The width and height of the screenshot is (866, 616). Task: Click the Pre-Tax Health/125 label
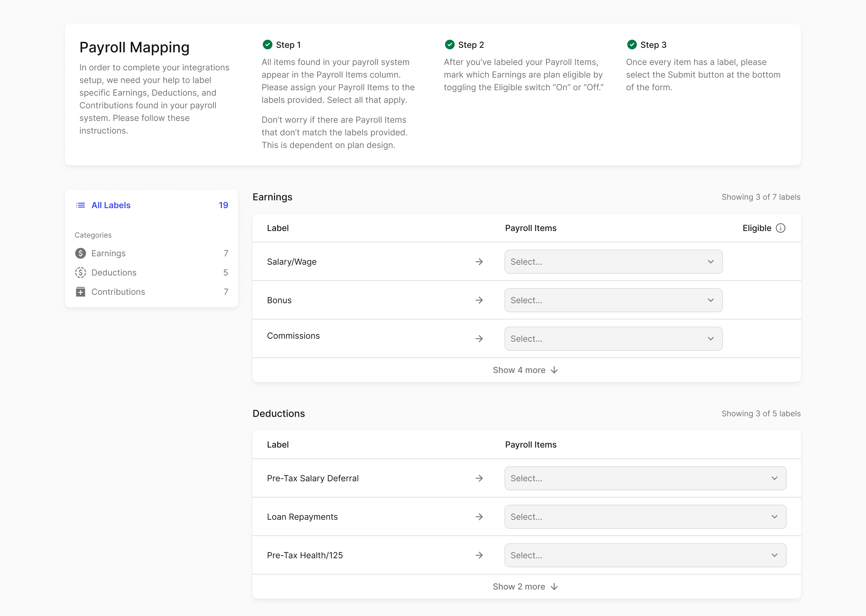point(305,555)
